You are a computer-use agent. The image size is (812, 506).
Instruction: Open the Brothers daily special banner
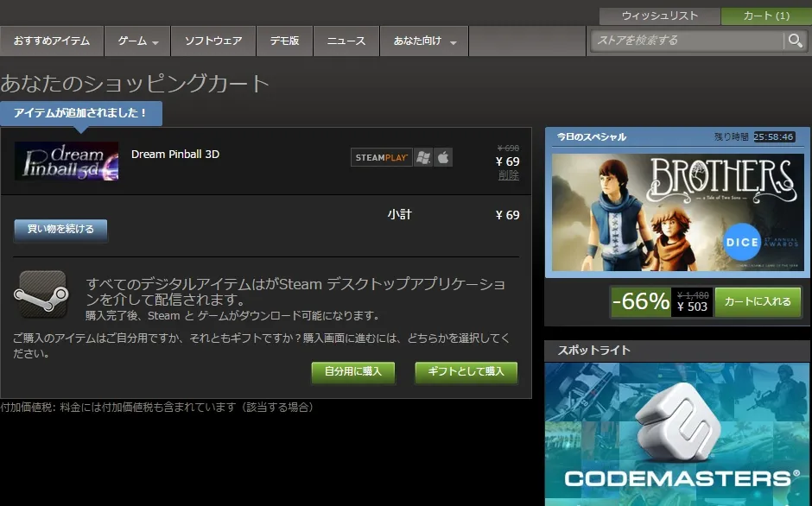(677, 212)
